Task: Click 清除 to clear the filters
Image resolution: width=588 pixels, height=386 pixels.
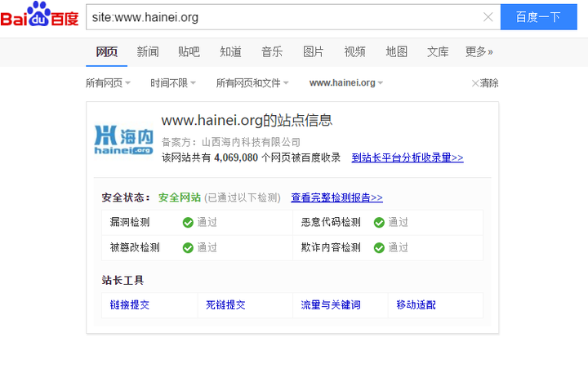Action: 485,82
